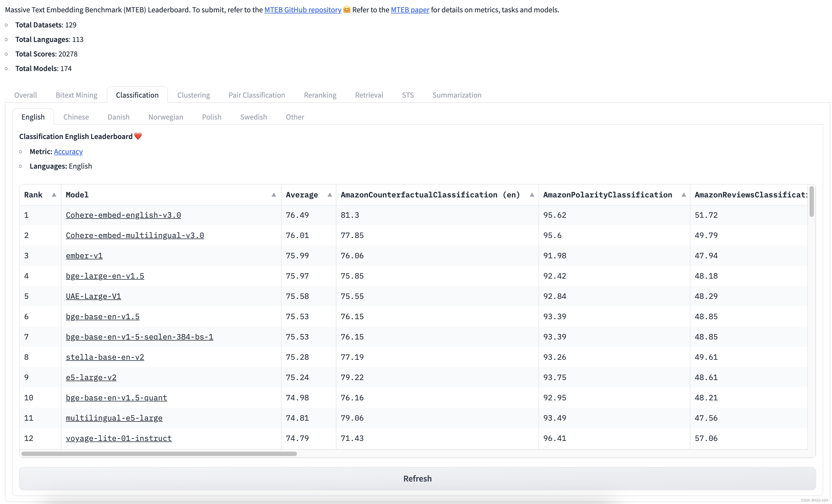Open the MTEB GitHub repository link
The image size is (832, 504).
303,10
